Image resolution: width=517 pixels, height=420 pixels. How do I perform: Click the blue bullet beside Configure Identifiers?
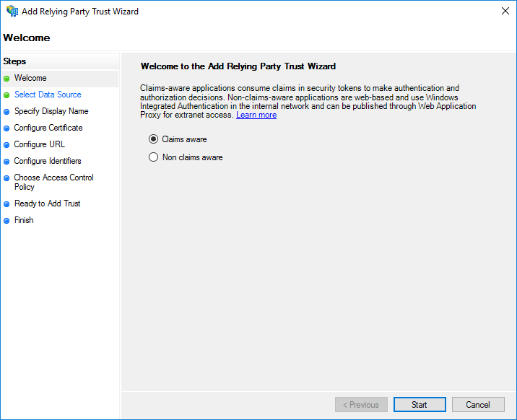click(x=7, y=162)
